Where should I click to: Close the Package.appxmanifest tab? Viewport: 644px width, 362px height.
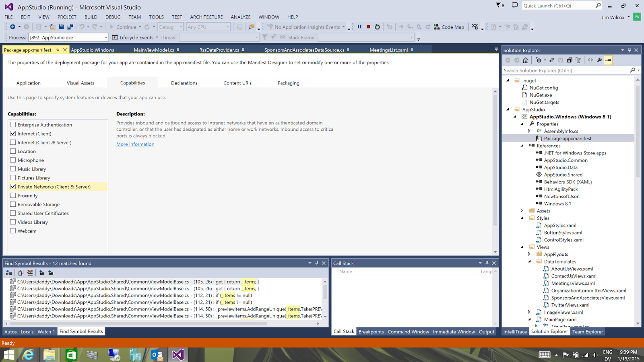click(x=65, y=50)
